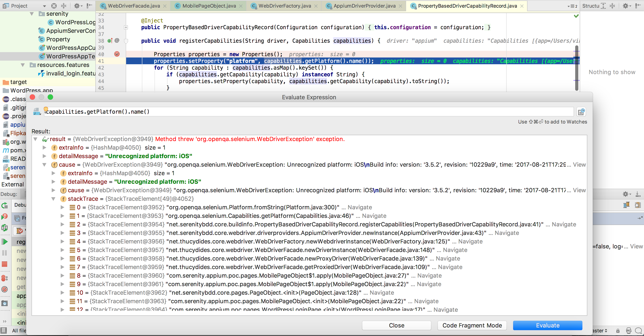The width and height of the screenshot is (644, 336).
Task: Collapse the stackTrace result node
Action: [x=53, y=199]
